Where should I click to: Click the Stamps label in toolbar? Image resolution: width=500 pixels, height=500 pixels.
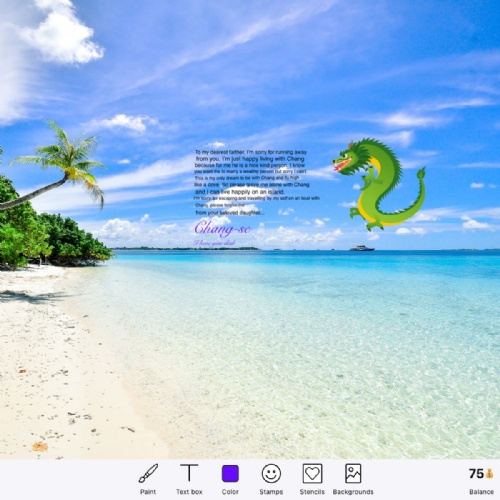(x=271, y=492)
